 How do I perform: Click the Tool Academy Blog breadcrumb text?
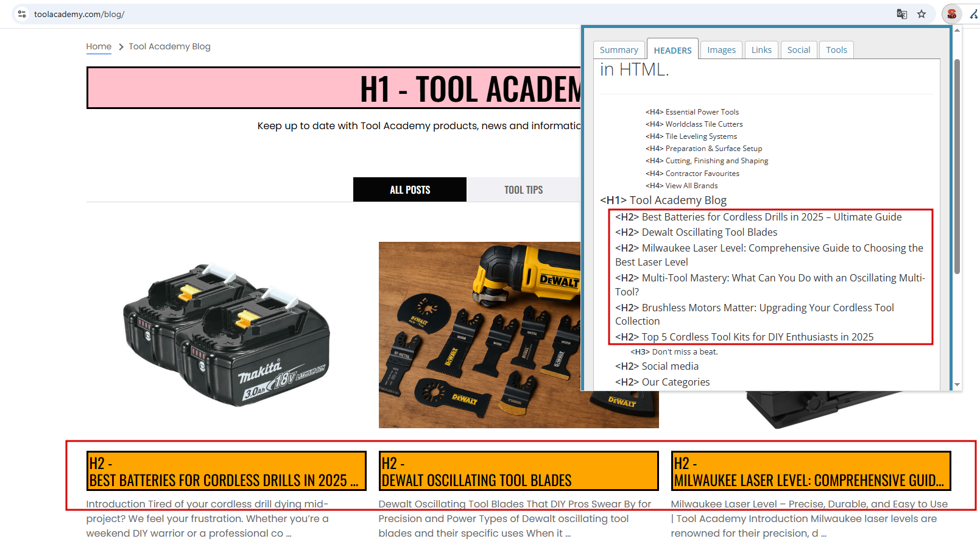pos(169,46)
